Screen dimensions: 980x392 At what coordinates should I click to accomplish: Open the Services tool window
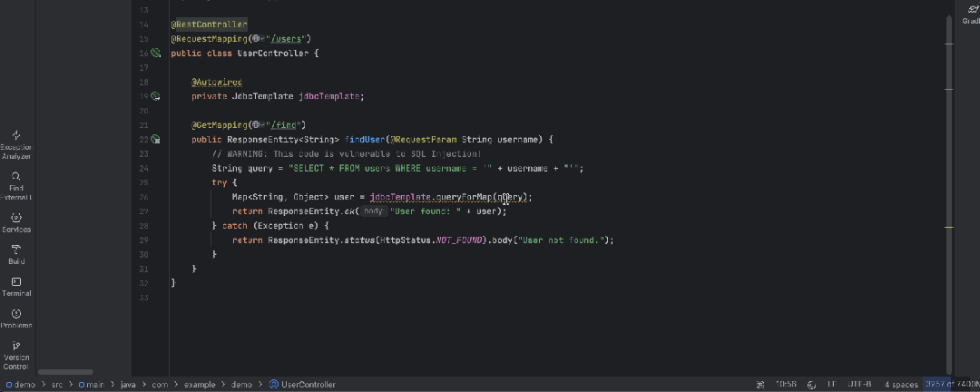point(16,222)
